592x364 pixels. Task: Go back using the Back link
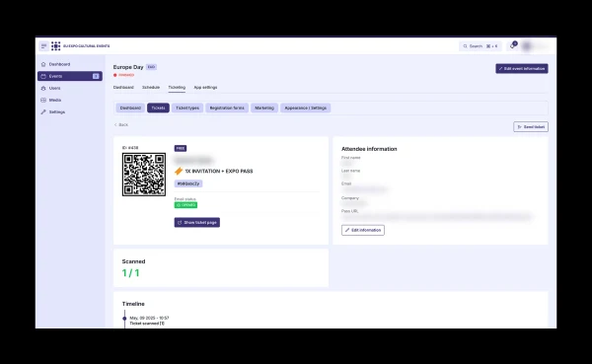121,124
